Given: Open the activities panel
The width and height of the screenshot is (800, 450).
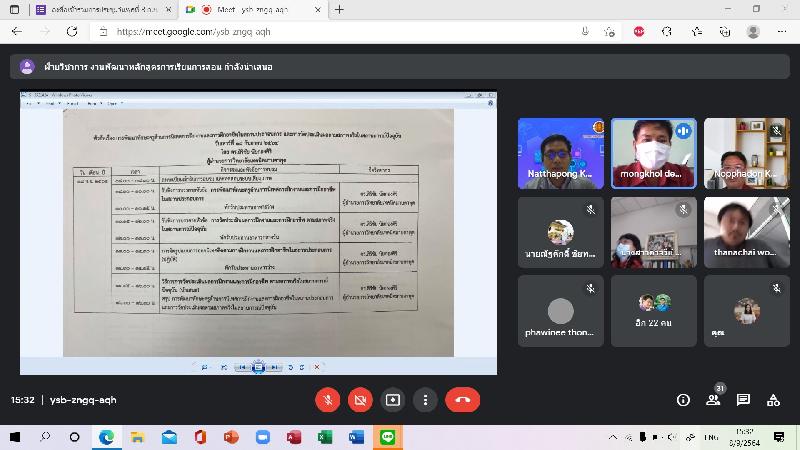Looking at the screenshot, I should pos(773,399).
